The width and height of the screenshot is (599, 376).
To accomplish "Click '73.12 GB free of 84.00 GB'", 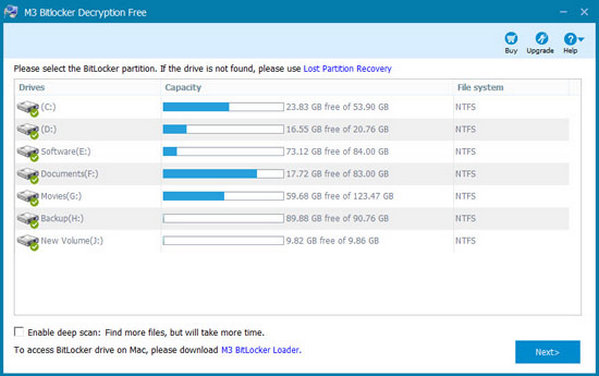I will (x=337, y=152).
